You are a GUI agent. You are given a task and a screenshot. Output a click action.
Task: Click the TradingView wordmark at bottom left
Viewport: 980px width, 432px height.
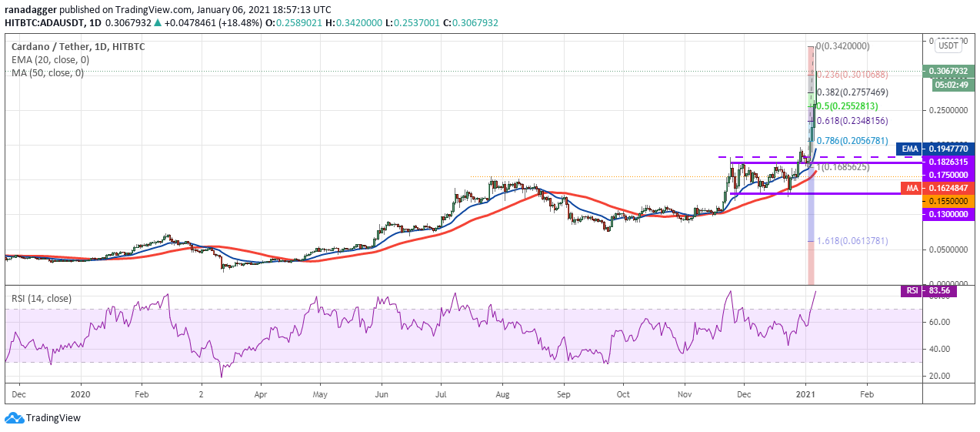[53, 418]
